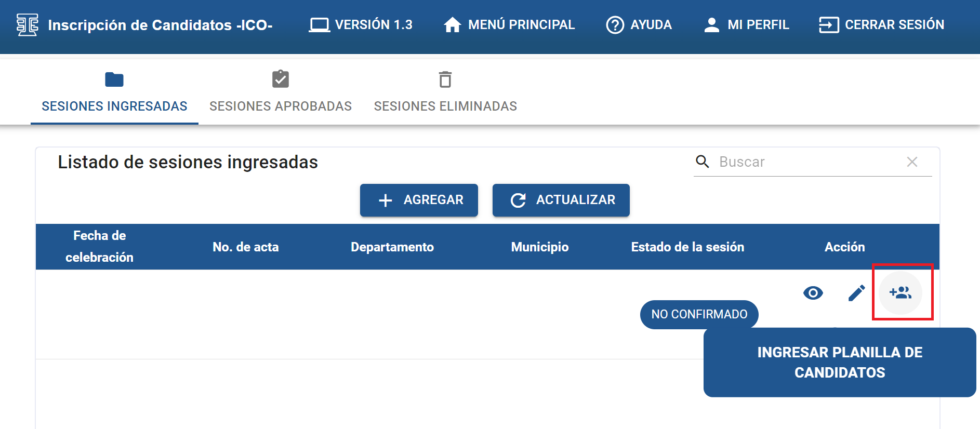
Task: Open Mi Perfil from top bar
Action: [746, 24]
